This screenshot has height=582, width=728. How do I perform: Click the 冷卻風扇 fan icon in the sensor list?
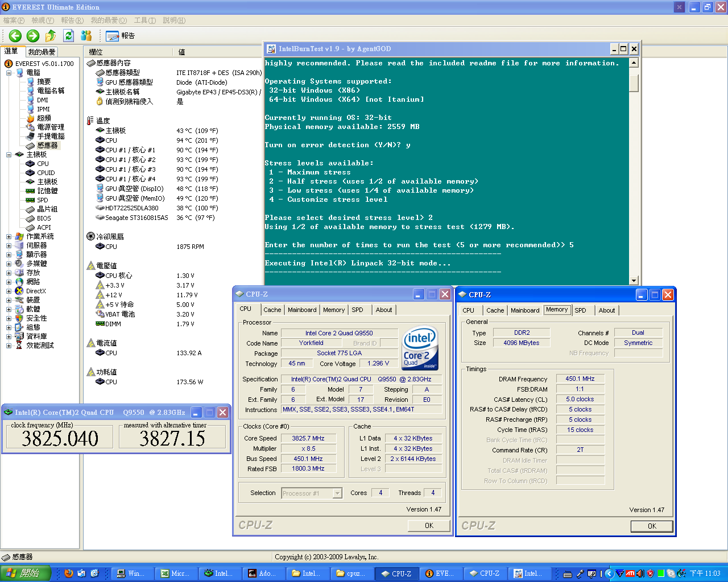point(90,236)
